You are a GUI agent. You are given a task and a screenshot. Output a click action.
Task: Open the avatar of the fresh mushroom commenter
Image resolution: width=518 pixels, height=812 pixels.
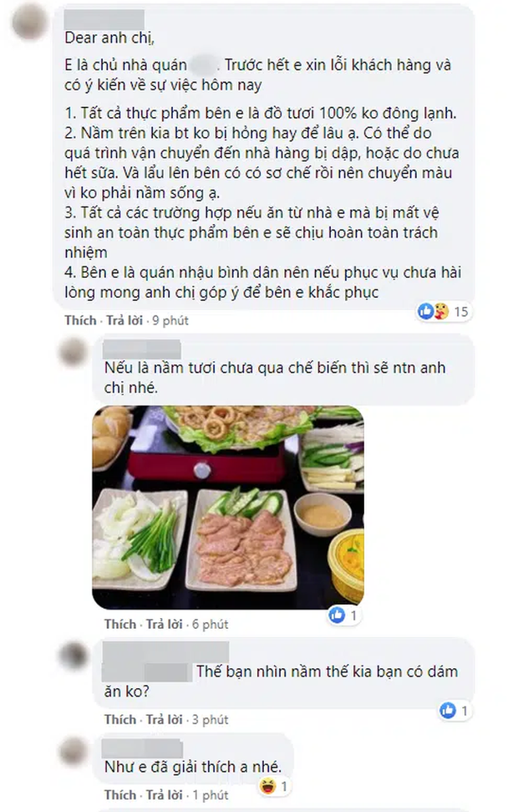click(x=73, y=354)
